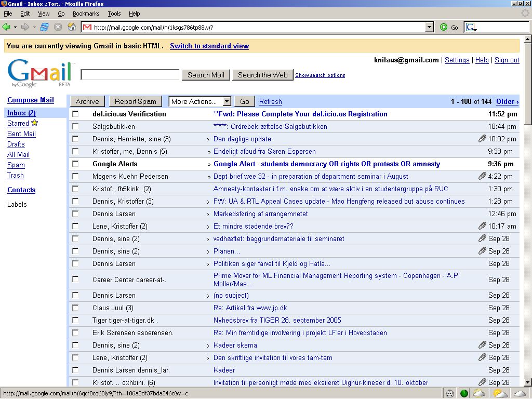The height and width of the screenshot is (399, 532).
Task: Click the green Back arrow button
Action: pyautogui.click(x=6, y=27)
